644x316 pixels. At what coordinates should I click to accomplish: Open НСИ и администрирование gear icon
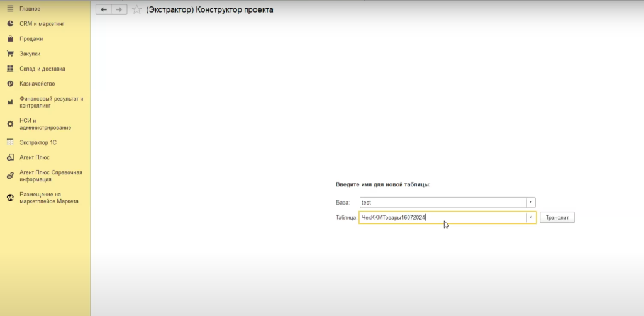click(10, 124)
